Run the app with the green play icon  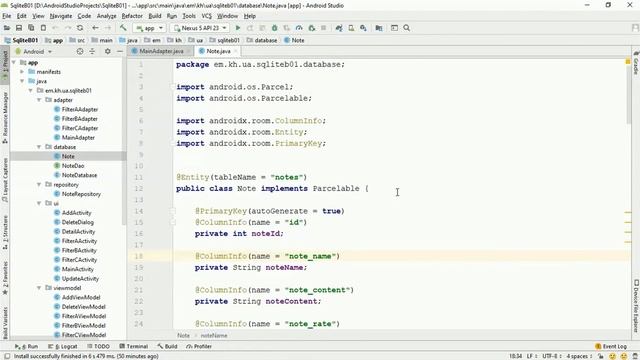(x=238, y=28)
